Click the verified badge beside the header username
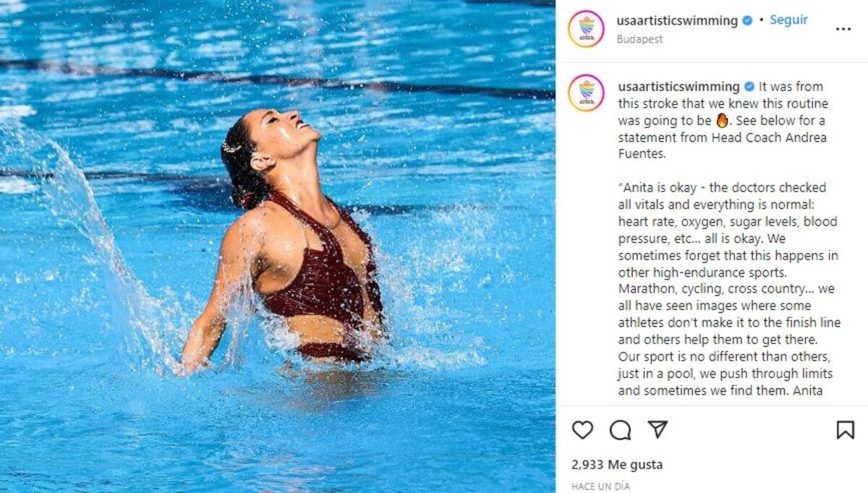Screen dimensions: 868x493 pyautogui.click(x=749, y=21)
